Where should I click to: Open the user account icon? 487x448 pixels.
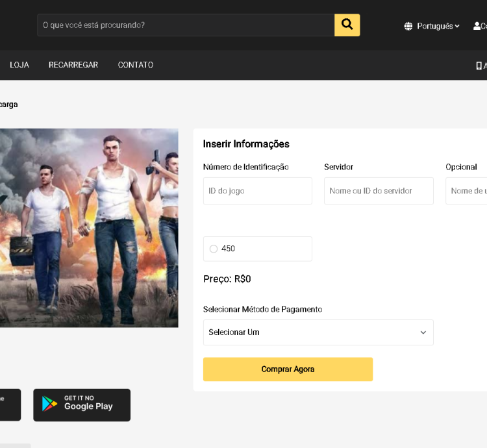point(477,26)
